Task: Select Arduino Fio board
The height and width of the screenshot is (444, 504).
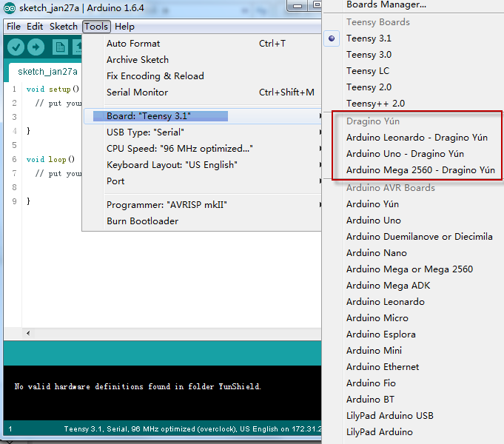Action: (371, 383)
